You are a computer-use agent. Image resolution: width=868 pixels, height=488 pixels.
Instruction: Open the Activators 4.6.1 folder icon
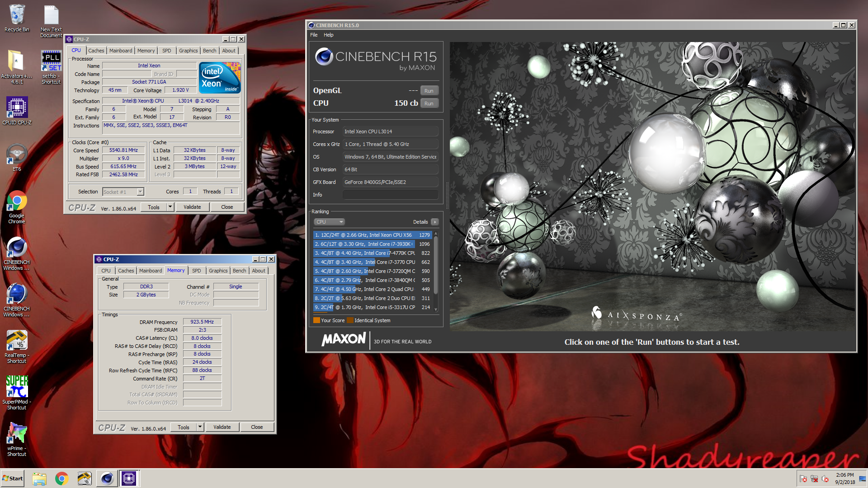click(x=17, y=67)
